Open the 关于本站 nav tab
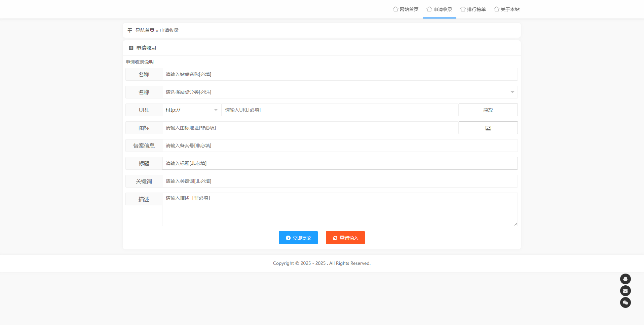644x325 pixels. pos(506,9)
